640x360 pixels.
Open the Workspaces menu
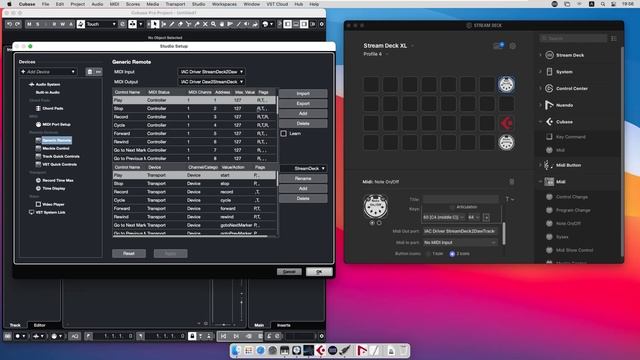pyautogui.click(x=224, y=4)
